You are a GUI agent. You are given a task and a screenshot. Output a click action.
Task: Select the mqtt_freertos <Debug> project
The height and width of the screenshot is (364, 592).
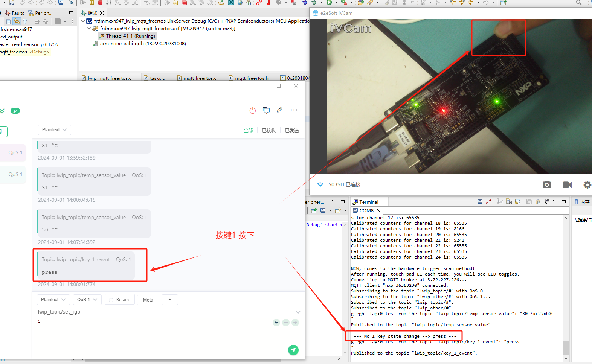click(25, 52)
